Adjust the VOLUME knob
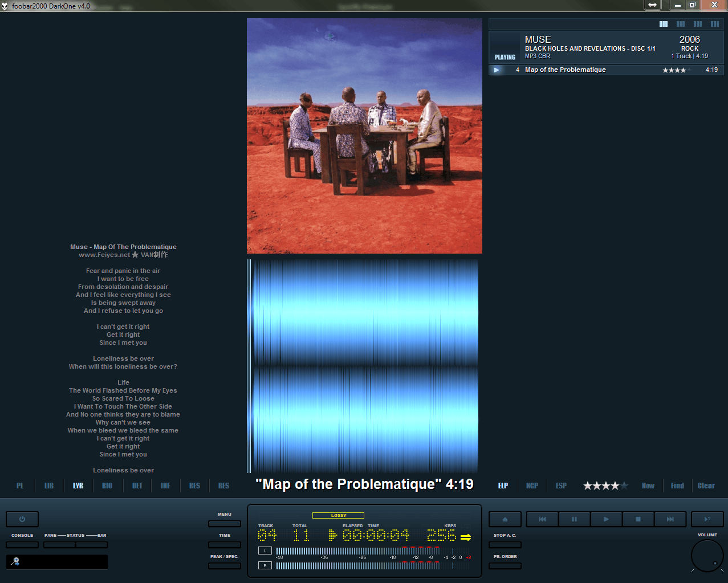The width and height of the screenshot is (728, 583). (x=707, y=556)
